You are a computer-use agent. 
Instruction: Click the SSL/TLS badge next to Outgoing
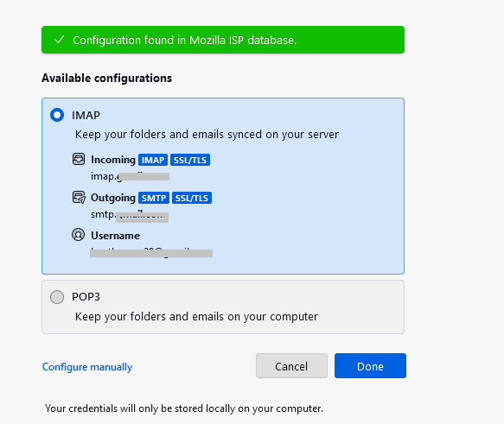click(x=192, y=198)
